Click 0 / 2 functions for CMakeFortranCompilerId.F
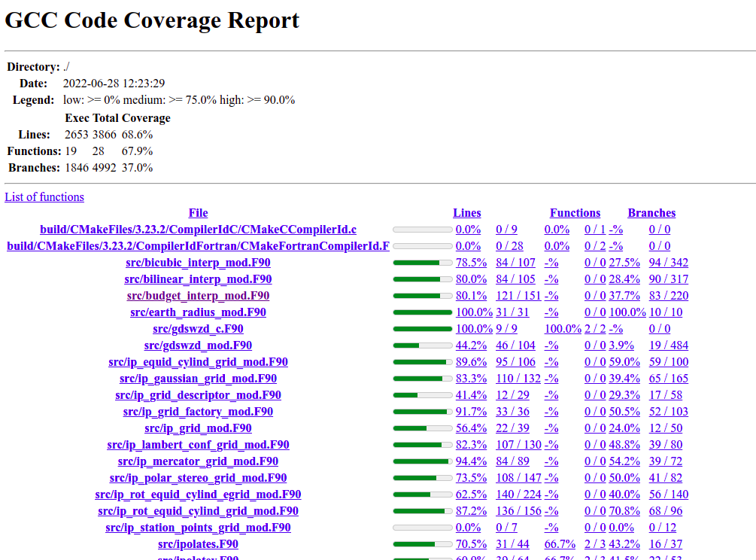This screenshot has height=560, width=756. [595, 246]
